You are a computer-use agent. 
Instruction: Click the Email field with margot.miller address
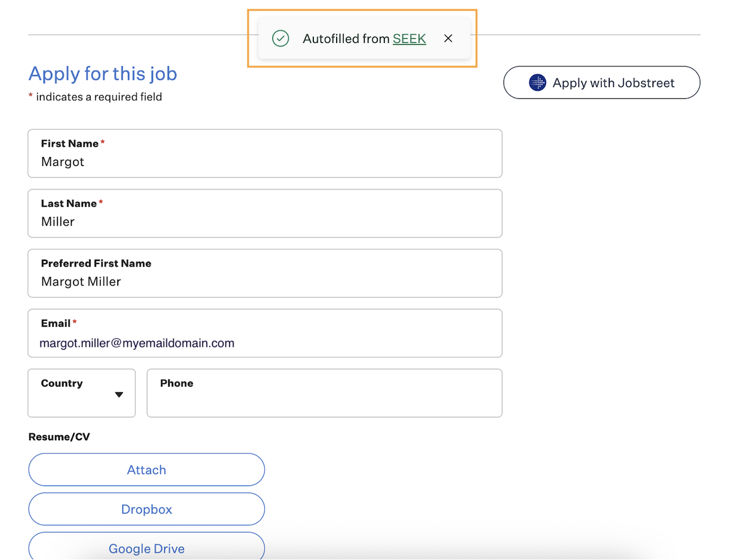pyautogui.click(x=265, y=343)
